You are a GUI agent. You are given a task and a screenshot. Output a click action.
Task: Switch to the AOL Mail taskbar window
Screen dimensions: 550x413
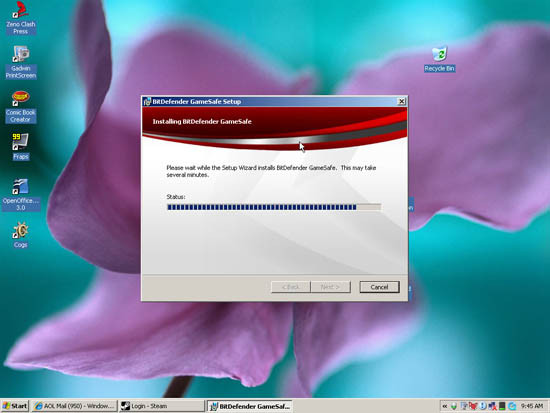point(74,406)
